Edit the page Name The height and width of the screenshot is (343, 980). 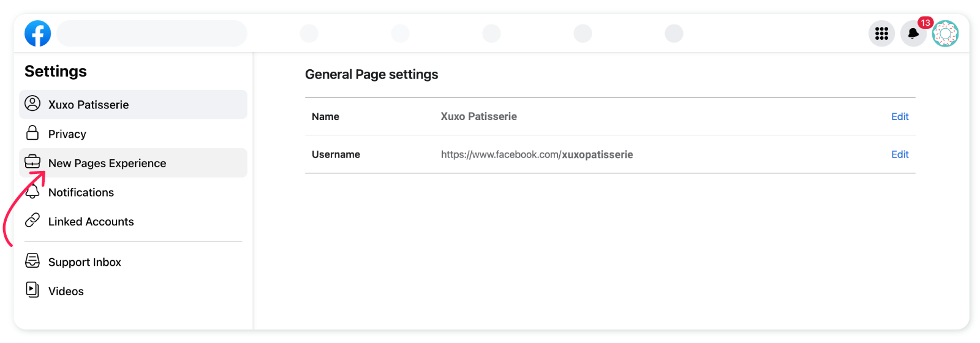tap(900, 116)
